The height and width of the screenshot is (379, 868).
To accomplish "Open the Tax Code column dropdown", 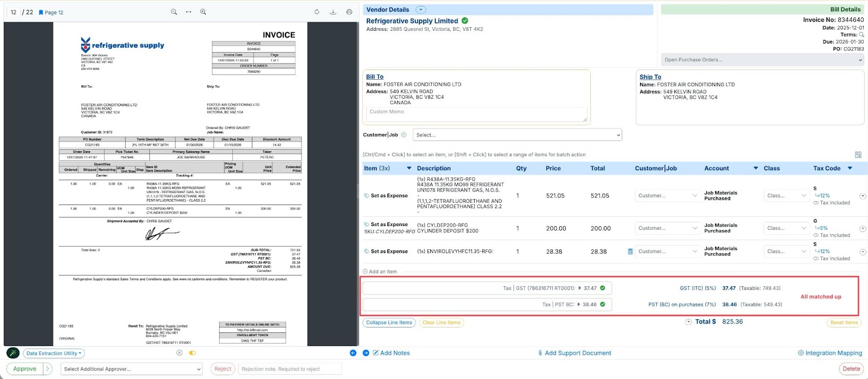I will point(850,169).
